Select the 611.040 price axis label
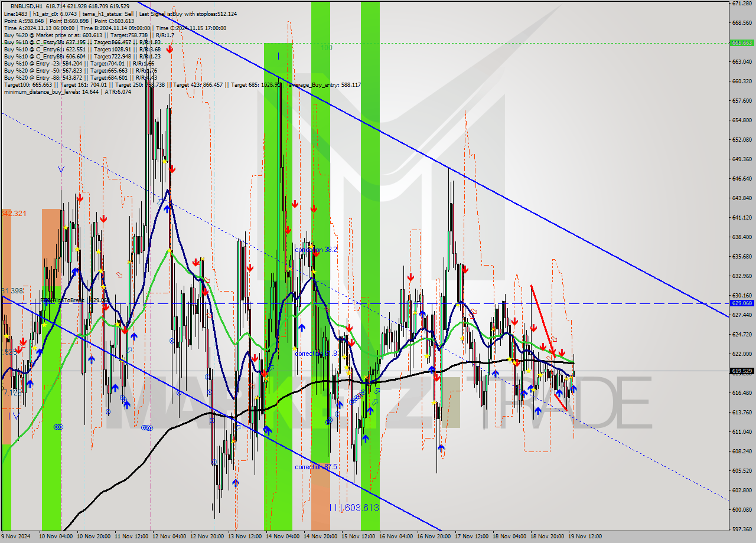This screenshot has height=543, width=756. tap(741, 432)
